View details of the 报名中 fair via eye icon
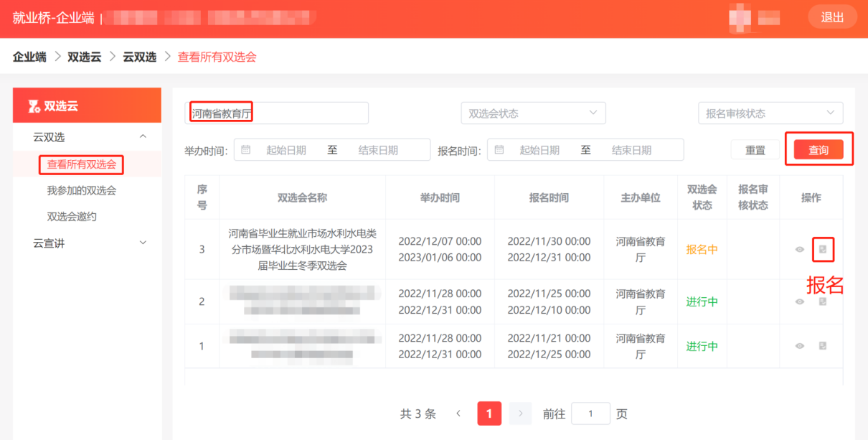The height and width of the screenshot is (440, 868). click(x=799, y=250)
